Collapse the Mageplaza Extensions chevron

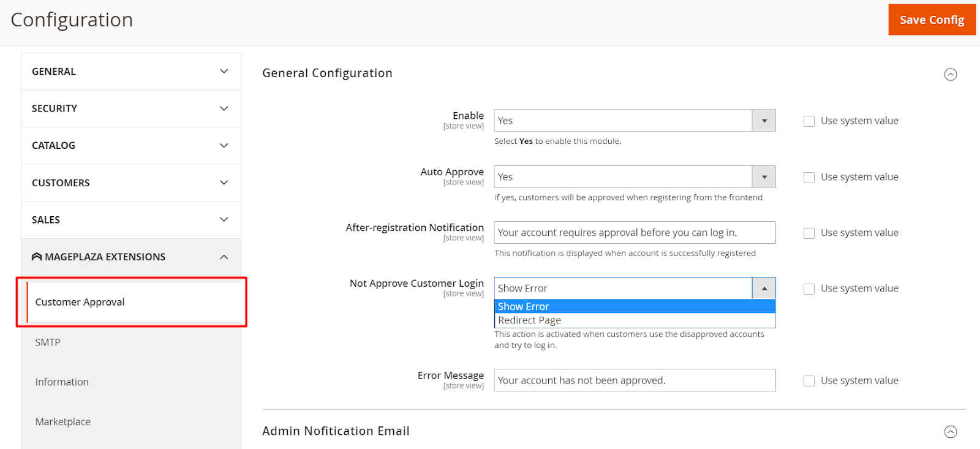[x=224, y=257]
